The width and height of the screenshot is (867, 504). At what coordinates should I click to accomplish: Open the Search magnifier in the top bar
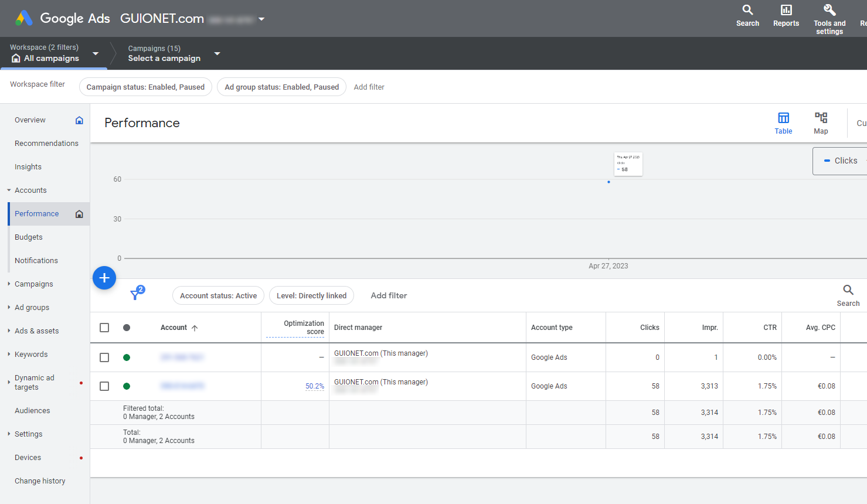pyautogui.click(x=747, y=10)
